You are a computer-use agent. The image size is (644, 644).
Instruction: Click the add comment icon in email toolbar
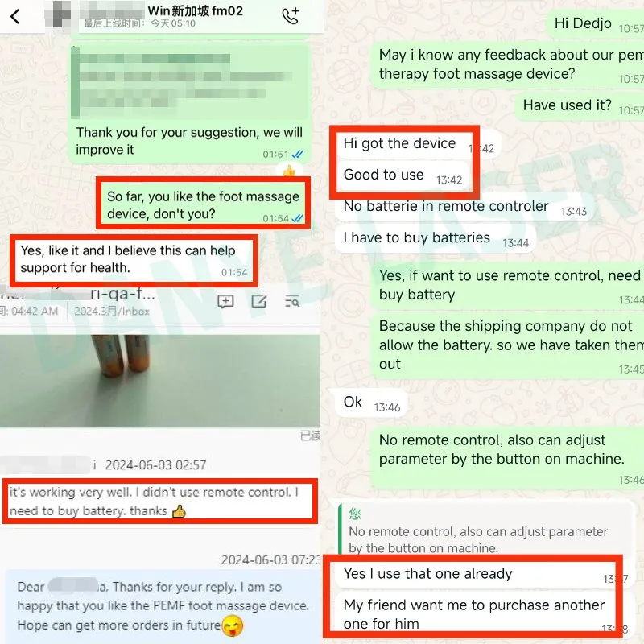click(225, 301)
